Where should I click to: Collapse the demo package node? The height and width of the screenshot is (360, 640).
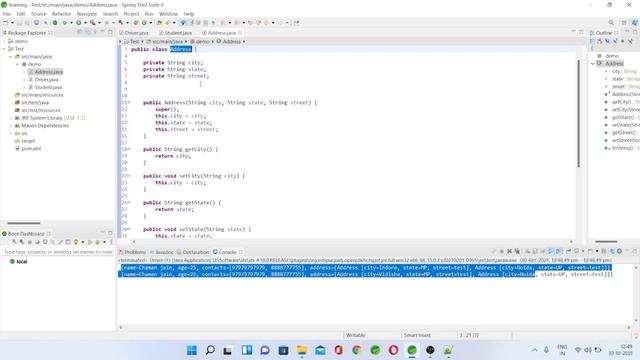[x=18, y=64]
